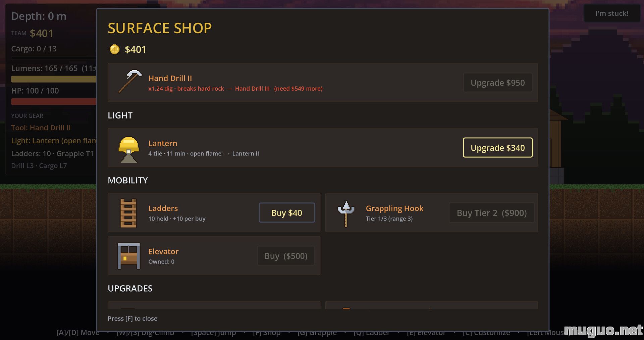Click the MOBILITY section heading
This screenshot has height=340, width=644.
click(128, 181)
